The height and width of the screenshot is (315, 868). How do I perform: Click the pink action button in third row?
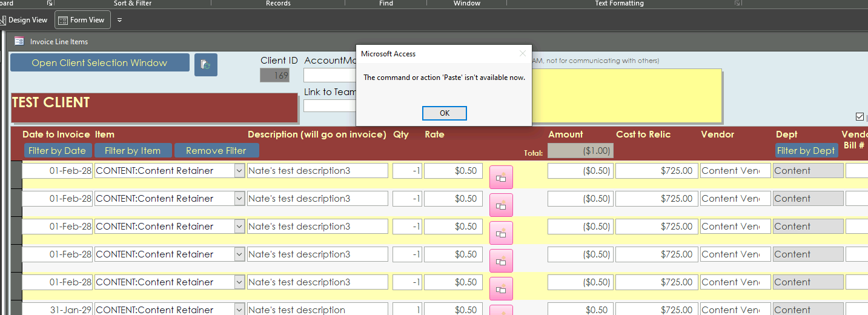pyautogui.click(x=501, y=233)
